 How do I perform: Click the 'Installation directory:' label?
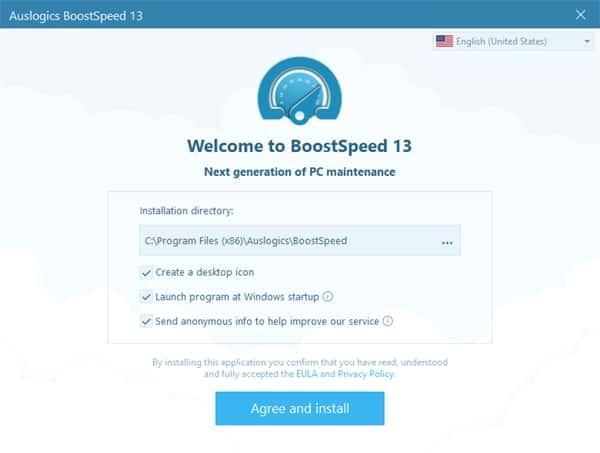[x=186, y=211]
